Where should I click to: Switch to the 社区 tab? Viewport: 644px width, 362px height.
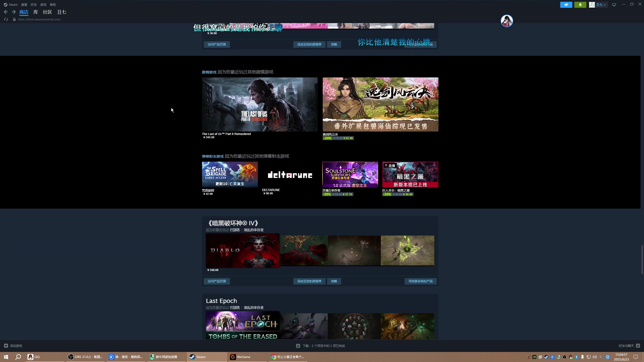tap(47, 12)
